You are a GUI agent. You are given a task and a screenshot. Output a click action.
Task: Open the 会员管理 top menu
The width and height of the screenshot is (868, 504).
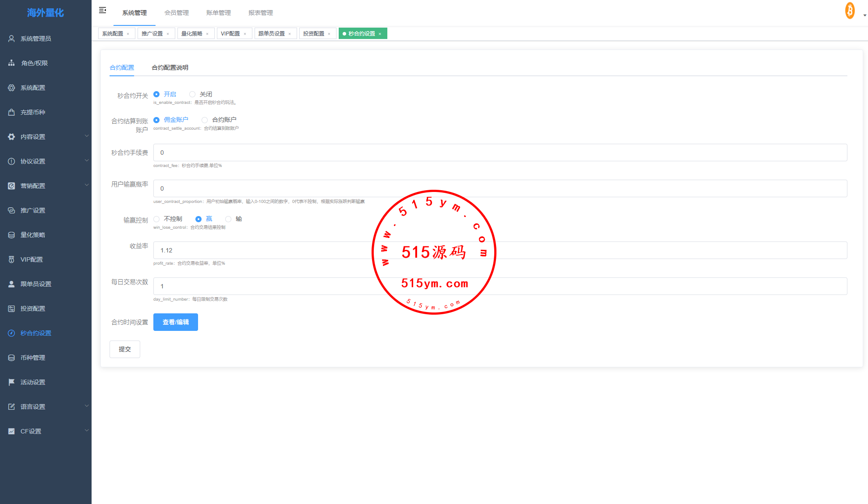coord(176,13)
